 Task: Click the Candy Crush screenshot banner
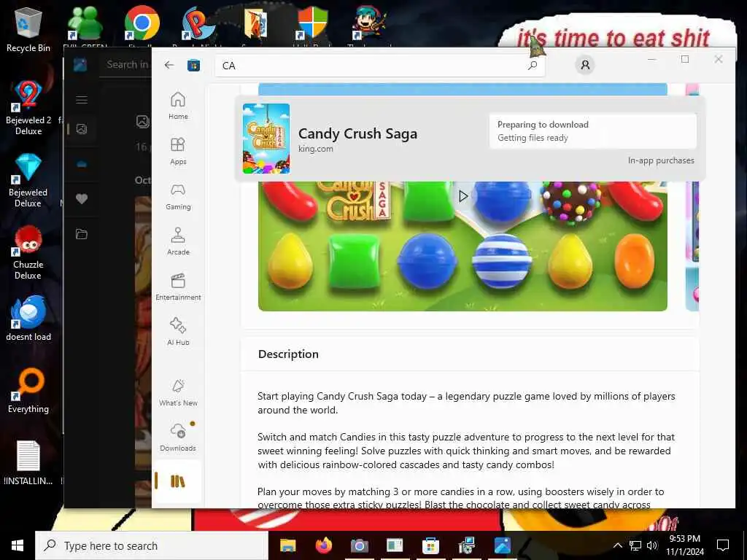tap(462, 246)
